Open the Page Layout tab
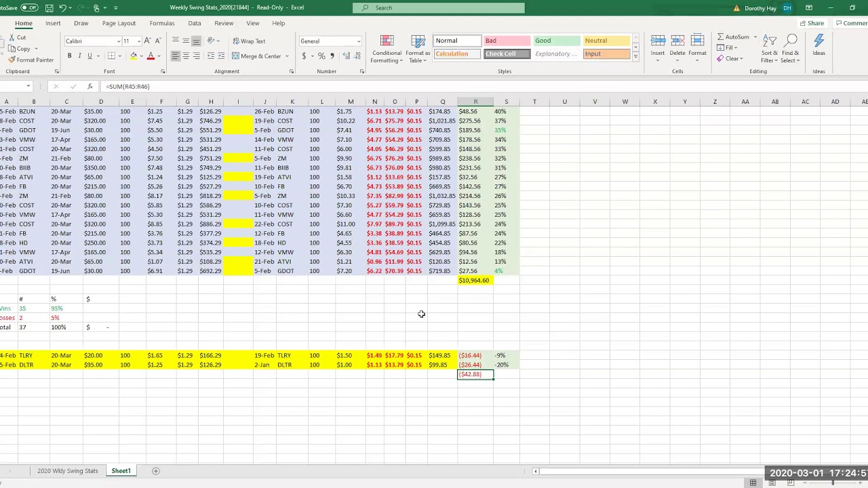Screen dimensions: 868x488 [x=119, y=23]
